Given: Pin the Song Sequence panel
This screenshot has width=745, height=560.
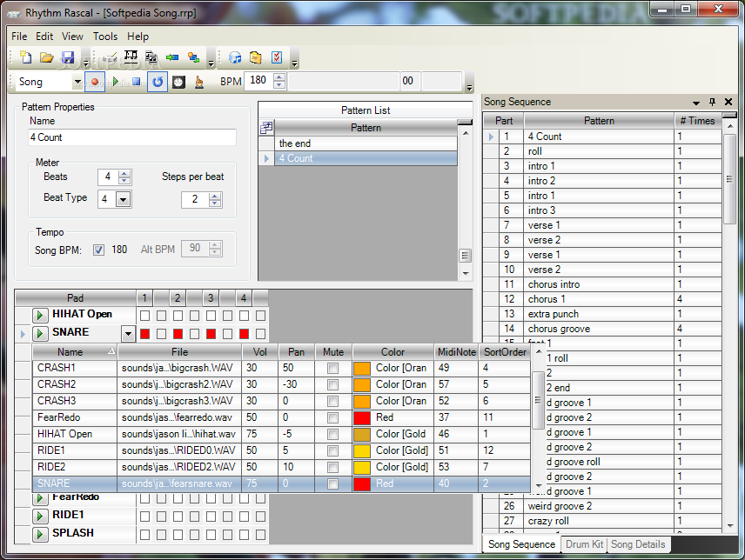Looking at the screenshot, I should coord(712,102).
